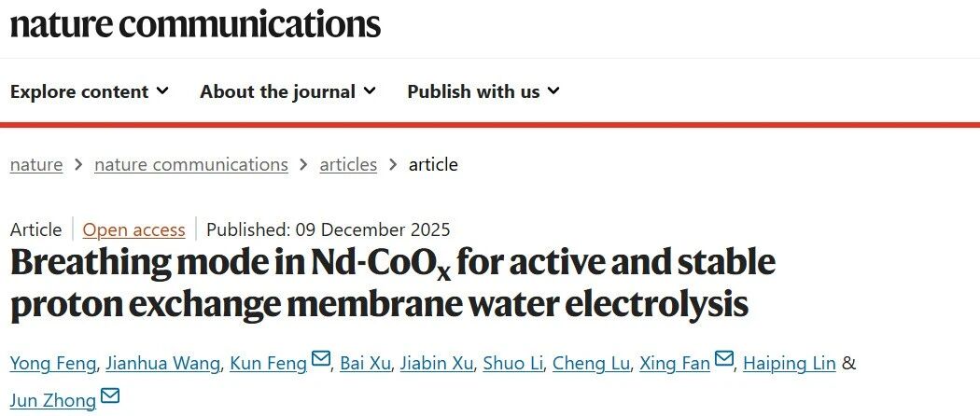Screen dimensions: 980x416
Task: Navigate to the articles breadcrumb
Action: pyautogui.click(x=348, y=165)
